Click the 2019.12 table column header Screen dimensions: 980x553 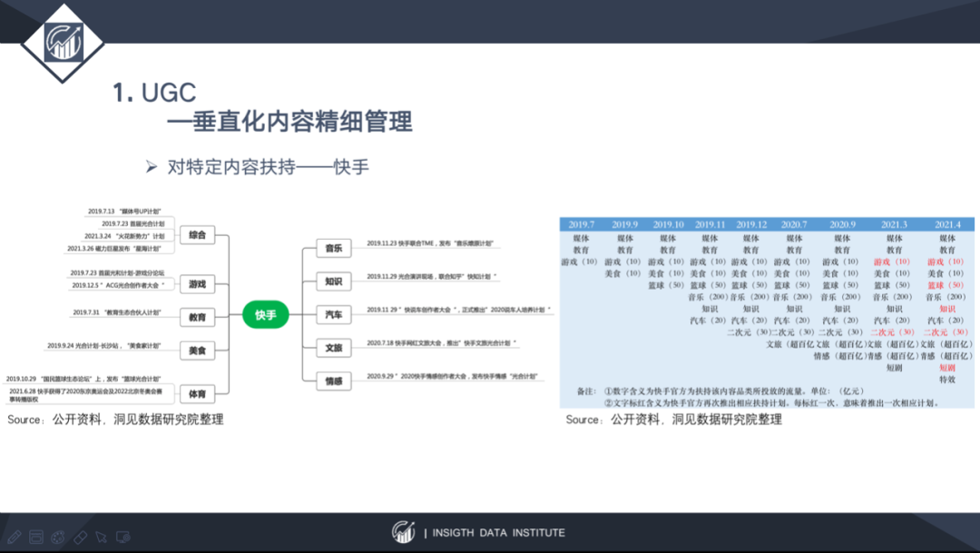751,224
